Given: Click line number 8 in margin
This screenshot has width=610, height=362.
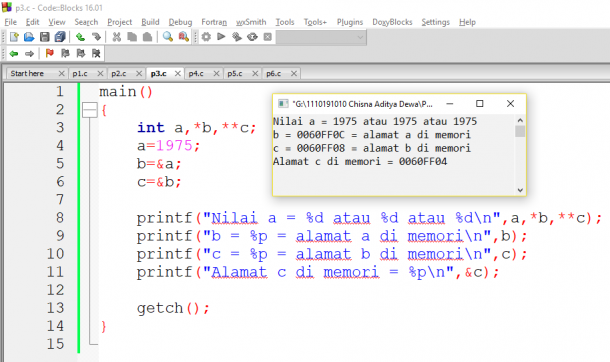Looking at the screenshot, I should point(60,217).
